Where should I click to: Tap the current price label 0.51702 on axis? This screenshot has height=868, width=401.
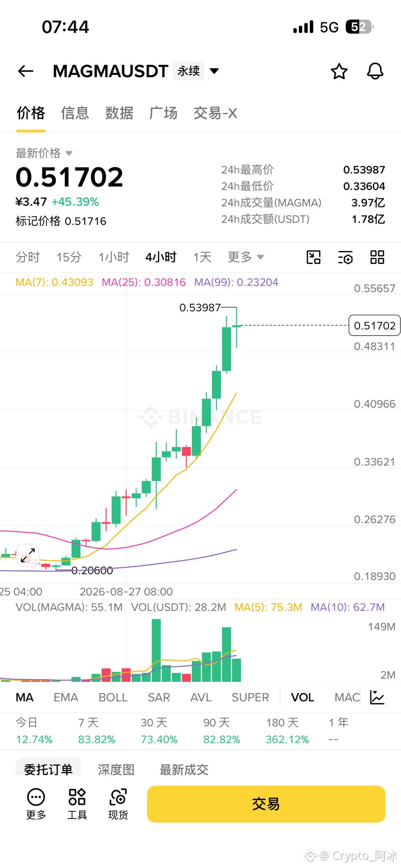[x=375, y=325]
